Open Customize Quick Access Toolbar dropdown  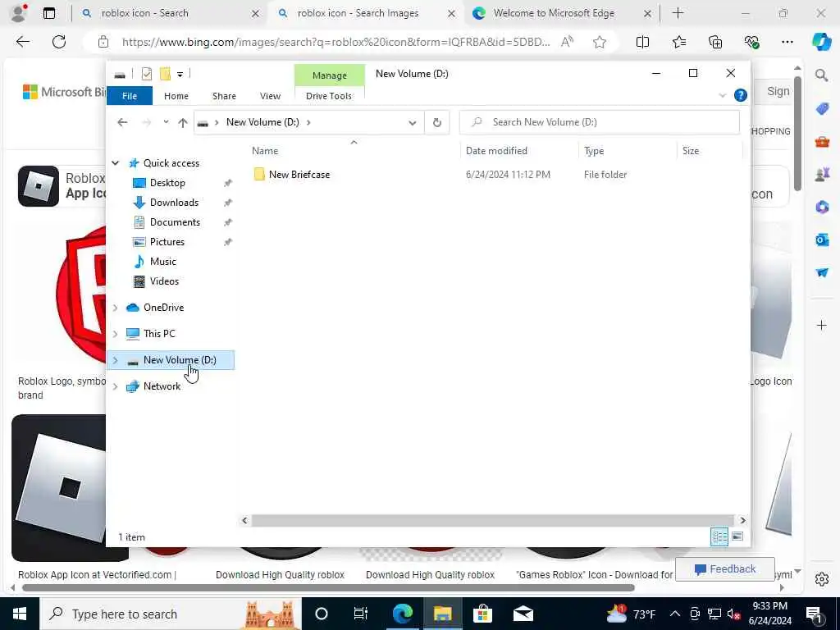tap(180, 74)
